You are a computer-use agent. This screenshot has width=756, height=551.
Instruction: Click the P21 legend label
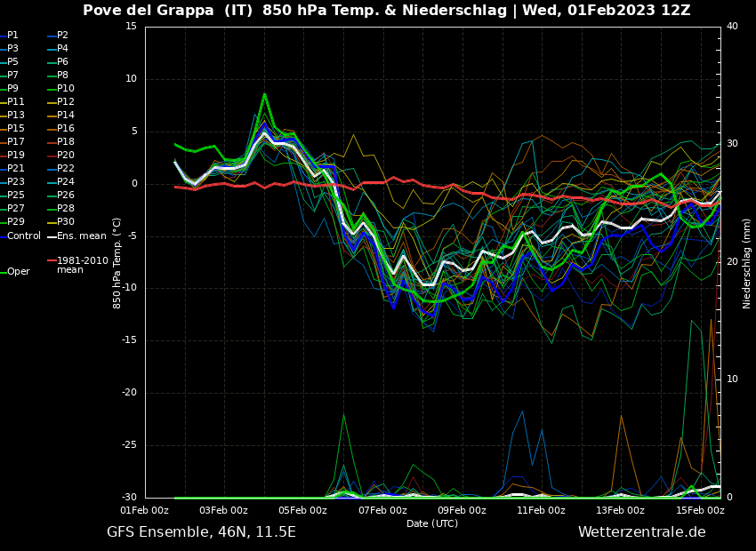point(15,169)
